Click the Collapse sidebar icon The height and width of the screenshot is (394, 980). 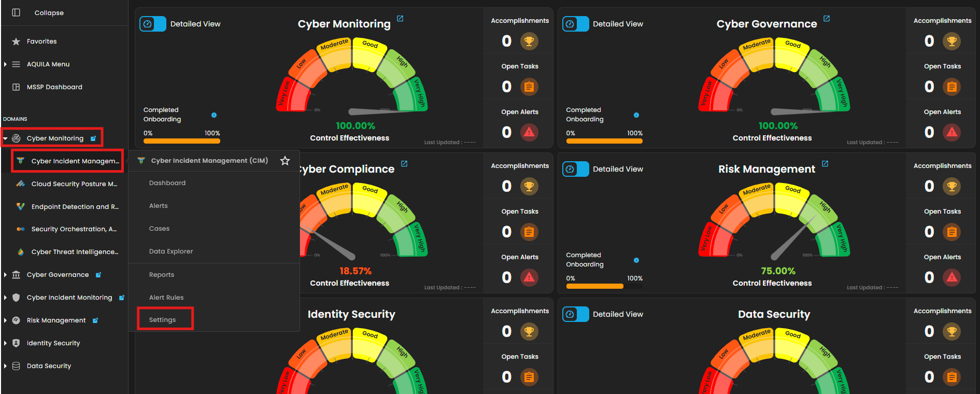pyautogui.click(x=16, y=12)
